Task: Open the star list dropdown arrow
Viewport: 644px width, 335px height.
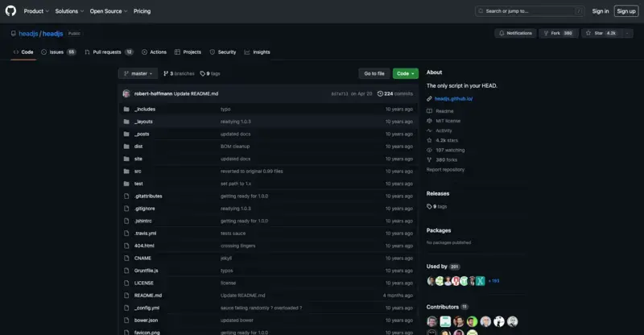Action: [x=627, y=33]
